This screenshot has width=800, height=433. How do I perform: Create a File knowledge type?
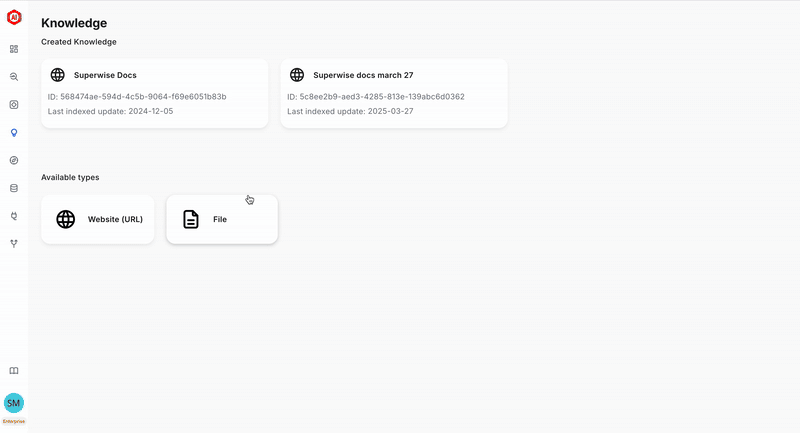(x=222, y=219)
